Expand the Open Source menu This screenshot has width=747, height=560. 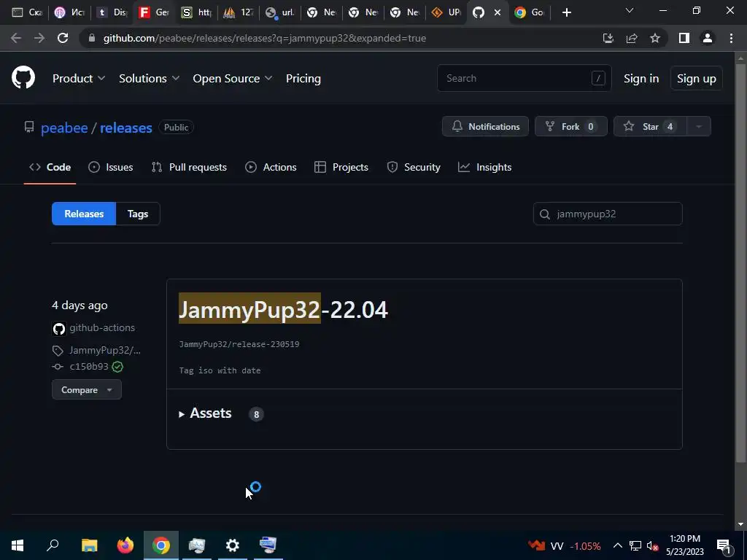(233, 79)
